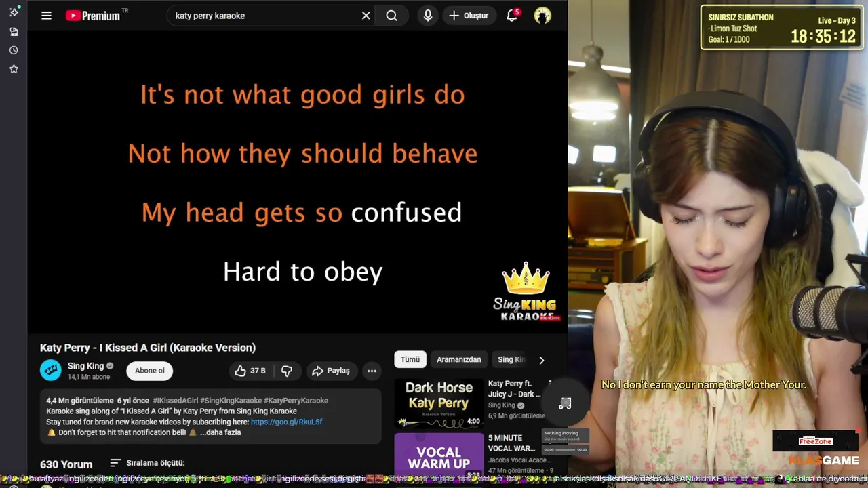Open notifications bell with 5 badge
Image resolution: width=868 pixels, height=488 pixels.
[513, 15]
